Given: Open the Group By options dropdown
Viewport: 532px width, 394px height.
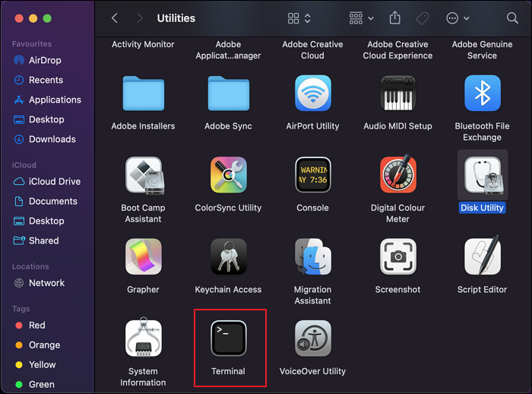Looking at the screenshot, I should (361, 18).
